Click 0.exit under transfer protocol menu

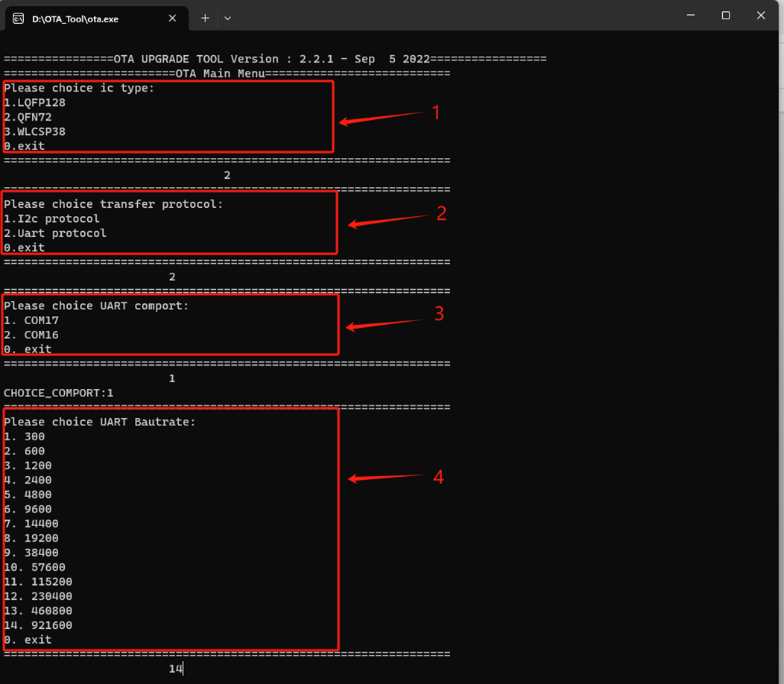25,247
